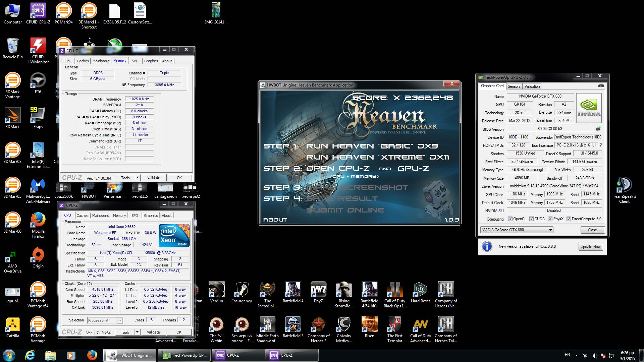
Task: Launch the DayZ game icon
Action: (318, 292)
